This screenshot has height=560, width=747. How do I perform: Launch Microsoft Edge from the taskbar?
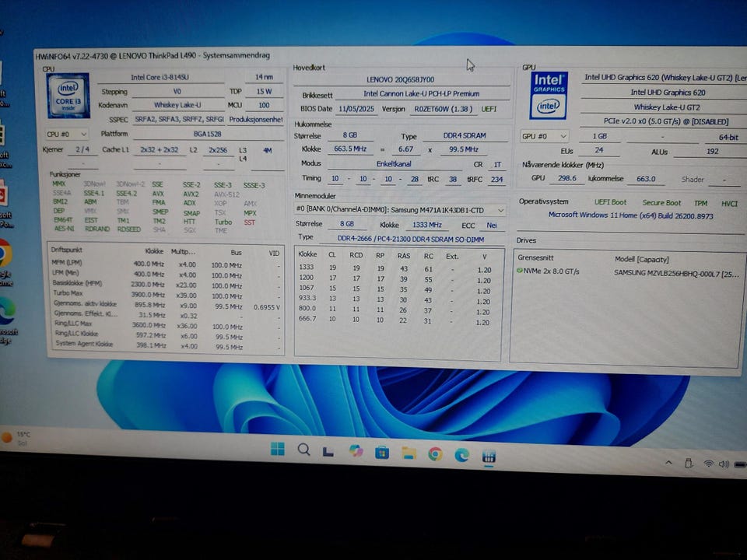tap(461, 455)
